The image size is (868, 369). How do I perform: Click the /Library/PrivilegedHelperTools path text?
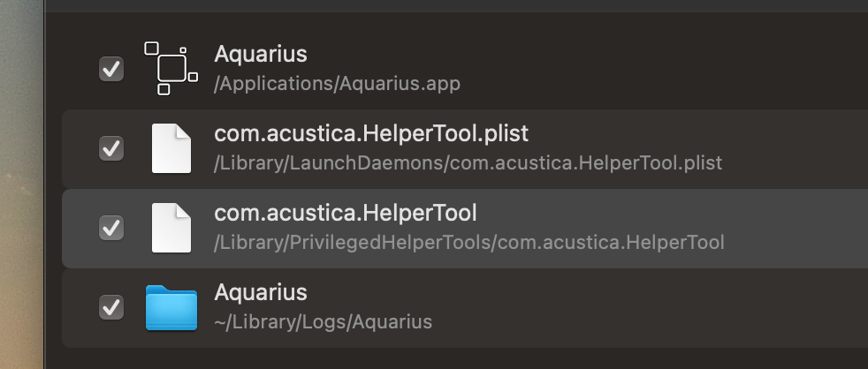(469, 242)
